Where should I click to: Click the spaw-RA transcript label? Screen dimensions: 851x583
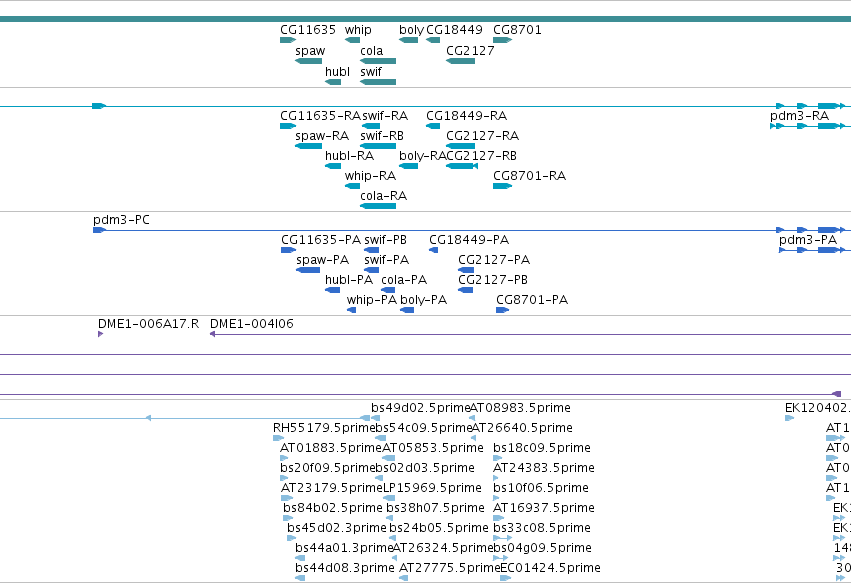click(x=322, y=136)
